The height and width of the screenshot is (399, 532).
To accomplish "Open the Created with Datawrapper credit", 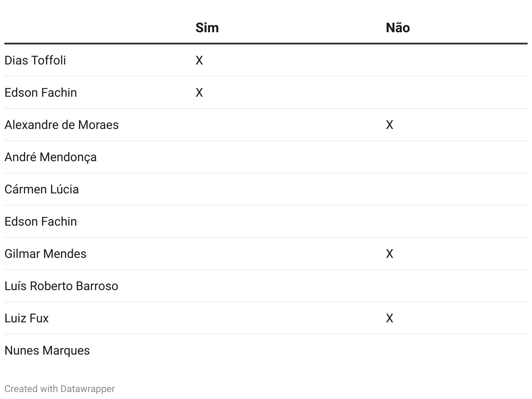I will coord(60,389).
